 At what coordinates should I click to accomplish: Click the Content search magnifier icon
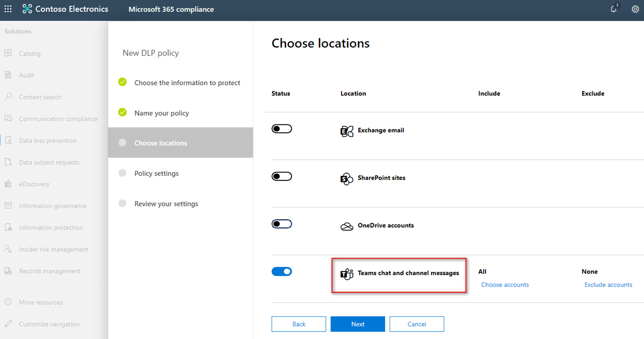pos(8,97)
